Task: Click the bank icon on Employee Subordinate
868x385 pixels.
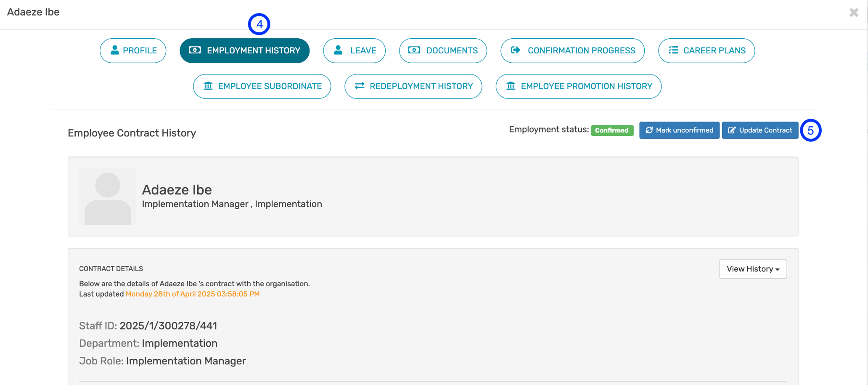Action: tap(208, 86)
